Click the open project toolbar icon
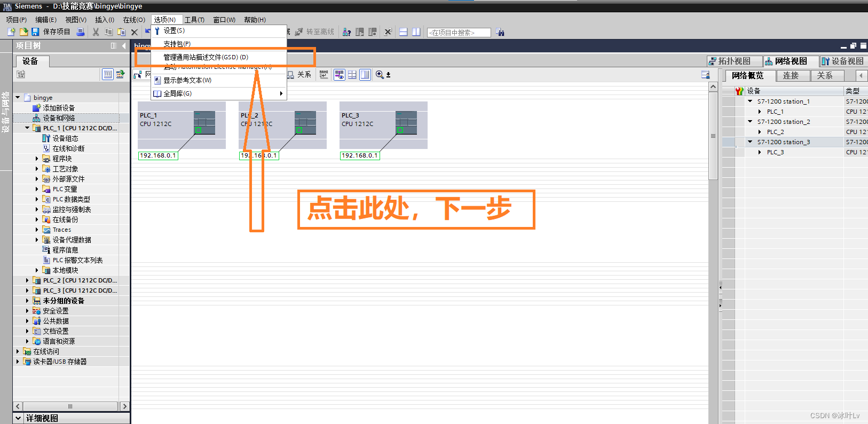868x424 pixels. click(x=23, y=32)
